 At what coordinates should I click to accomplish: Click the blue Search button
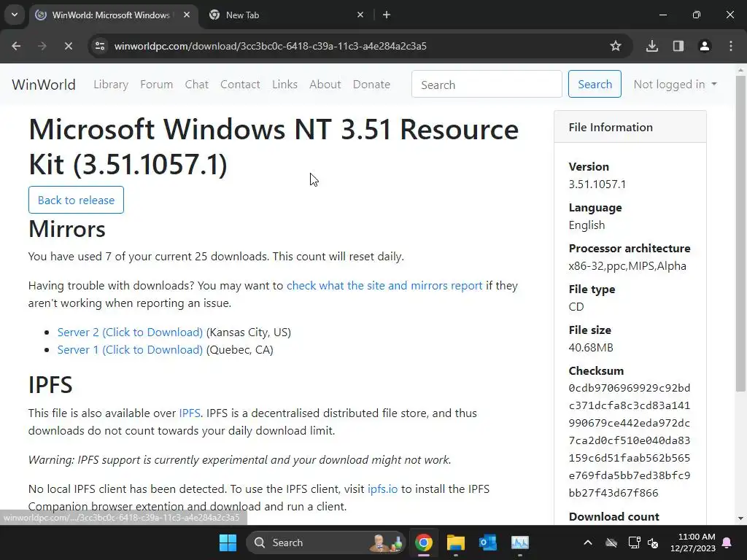[595, 85]
